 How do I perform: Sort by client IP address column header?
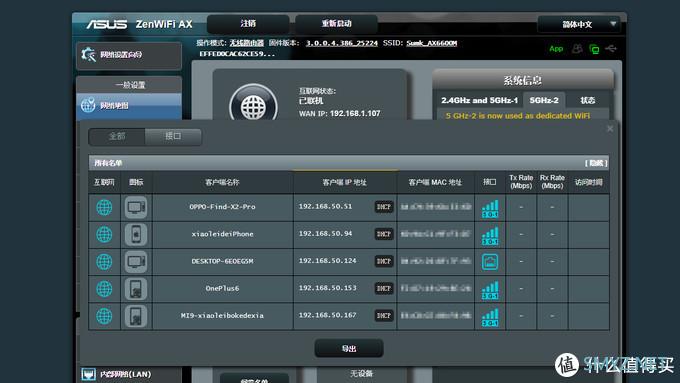point(345,183)
